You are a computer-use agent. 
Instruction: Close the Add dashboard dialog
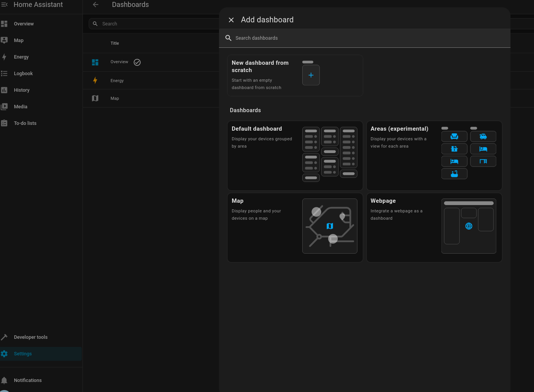coord(231,20)
